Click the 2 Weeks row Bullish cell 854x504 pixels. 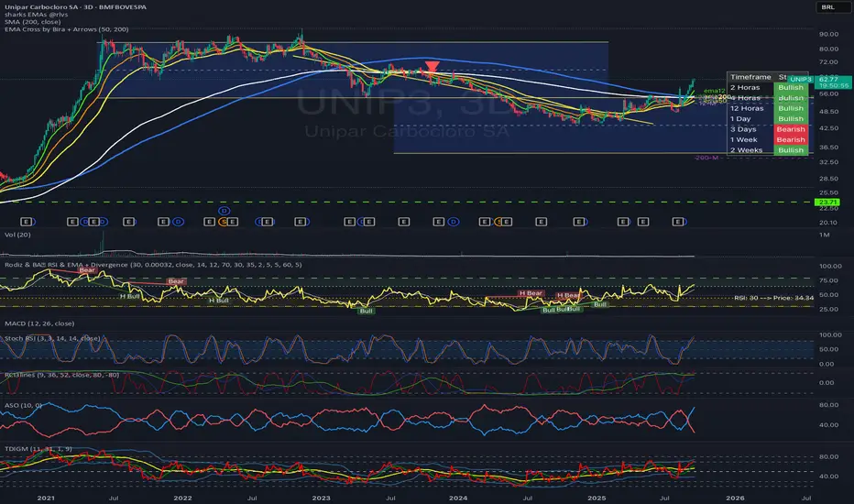click(790, 150)
